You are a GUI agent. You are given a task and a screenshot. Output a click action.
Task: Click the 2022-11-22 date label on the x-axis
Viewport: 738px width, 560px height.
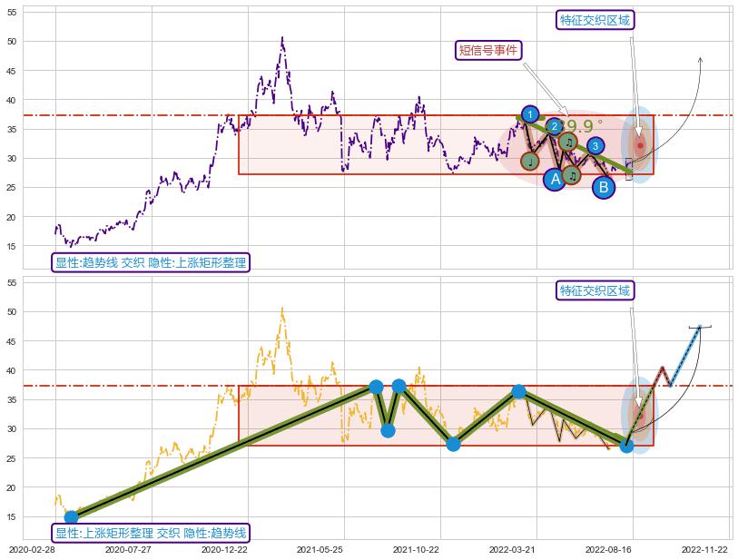click(705, 549)
